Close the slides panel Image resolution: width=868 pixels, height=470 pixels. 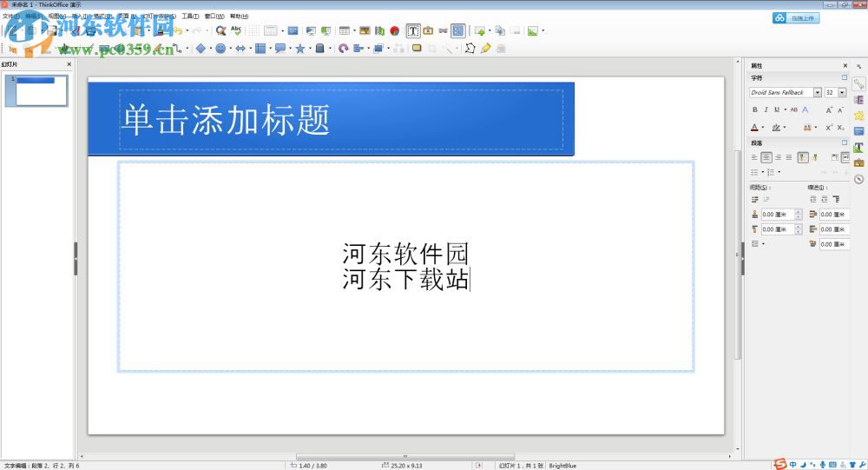[x=69, y=64]
